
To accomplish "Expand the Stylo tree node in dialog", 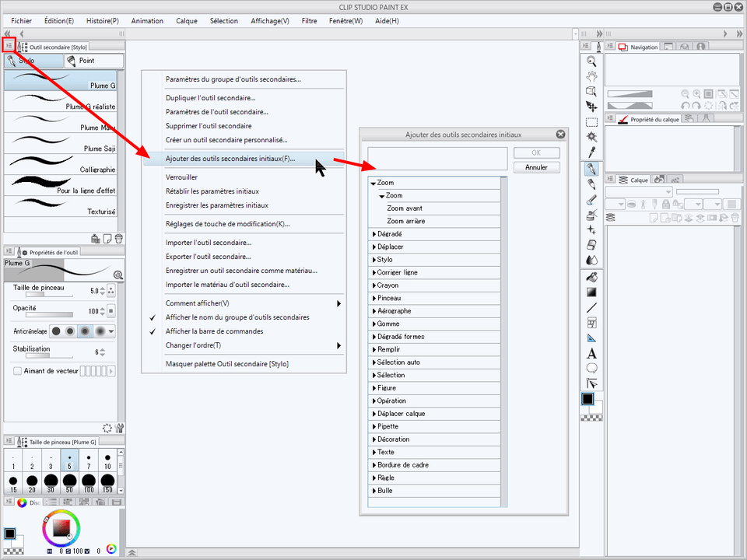I will [x=374, y=260].
